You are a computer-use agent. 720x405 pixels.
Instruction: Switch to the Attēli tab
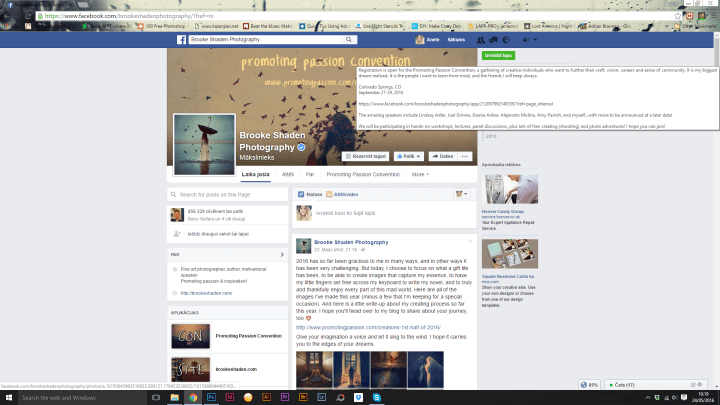(288, 174)
